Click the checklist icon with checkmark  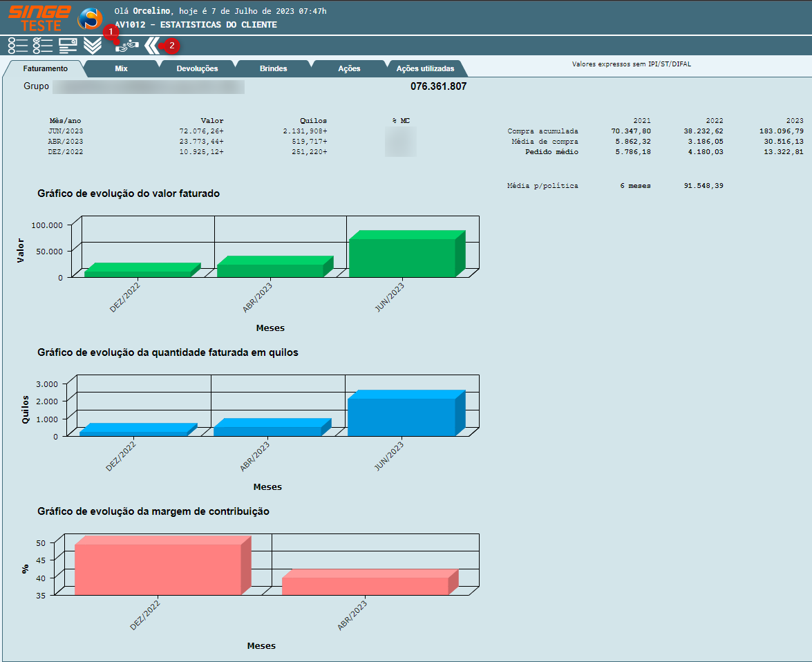43,46
